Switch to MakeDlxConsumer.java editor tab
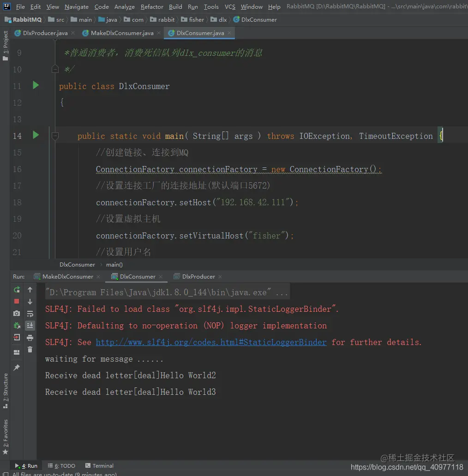Screen dimensions: 468x476 coord(122,33)
